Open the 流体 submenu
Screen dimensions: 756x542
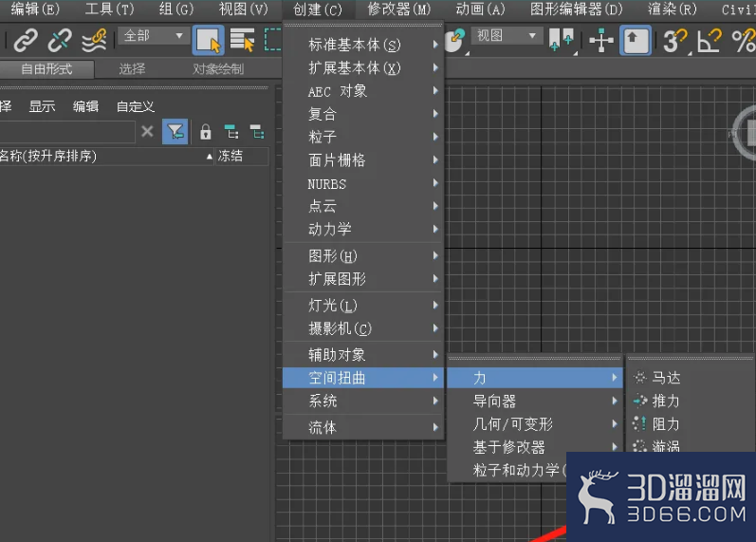363,427
